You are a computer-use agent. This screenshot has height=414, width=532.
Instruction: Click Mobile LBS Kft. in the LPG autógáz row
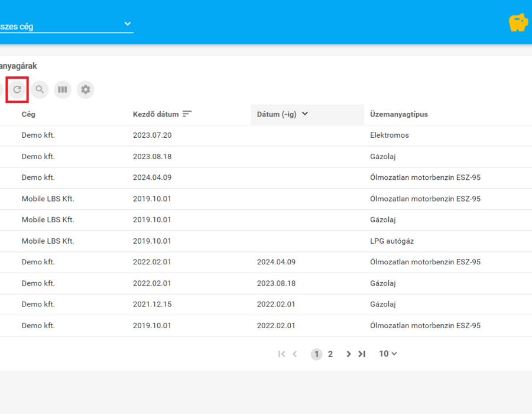coord(48,241)
